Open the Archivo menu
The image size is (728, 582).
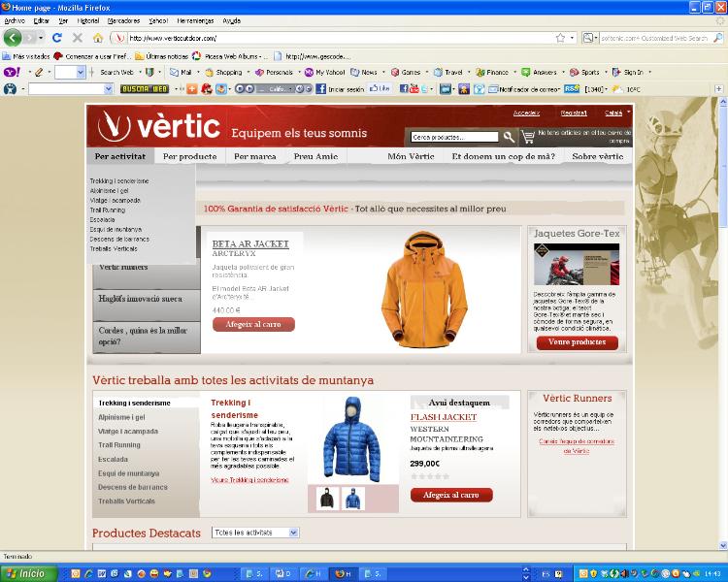click(15, 21)
